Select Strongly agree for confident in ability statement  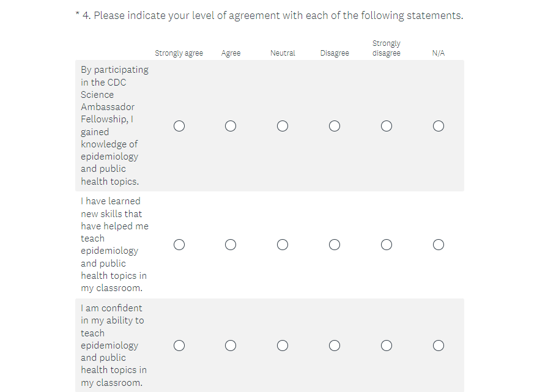click(179, 346)
